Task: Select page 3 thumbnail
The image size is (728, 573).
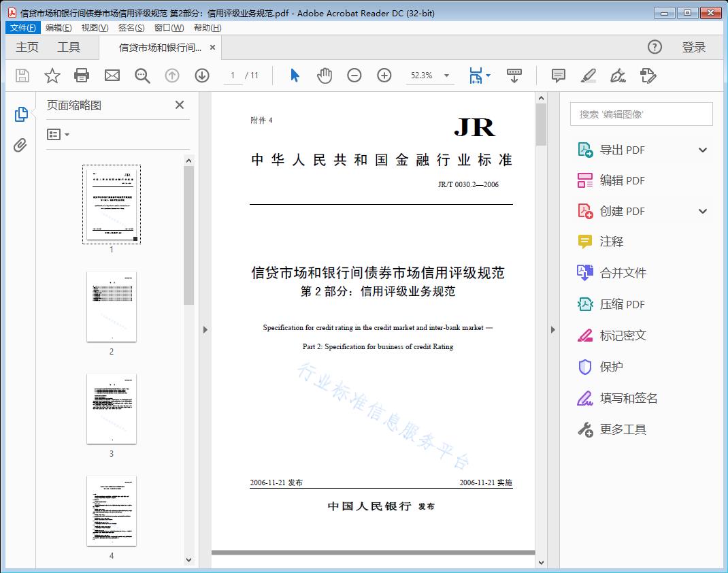Action: pos(112,408)
